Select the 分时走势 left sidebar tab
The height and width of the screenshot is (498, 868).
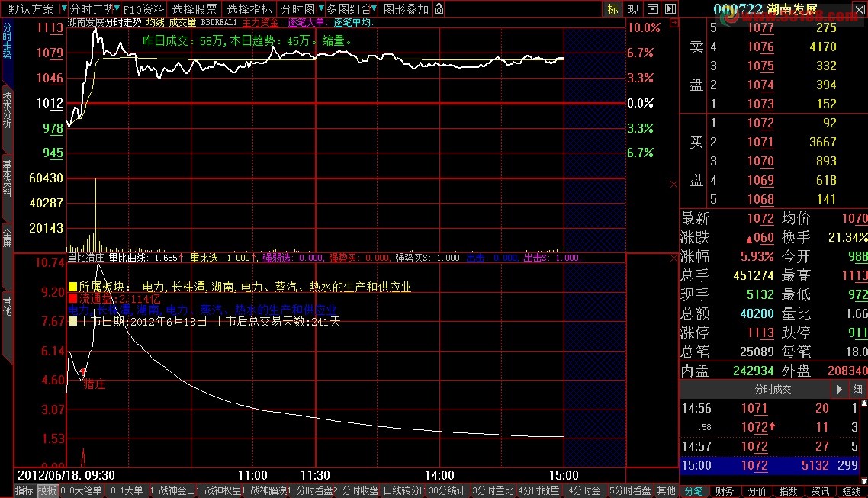pyautogui.click(x=7, y=41)
